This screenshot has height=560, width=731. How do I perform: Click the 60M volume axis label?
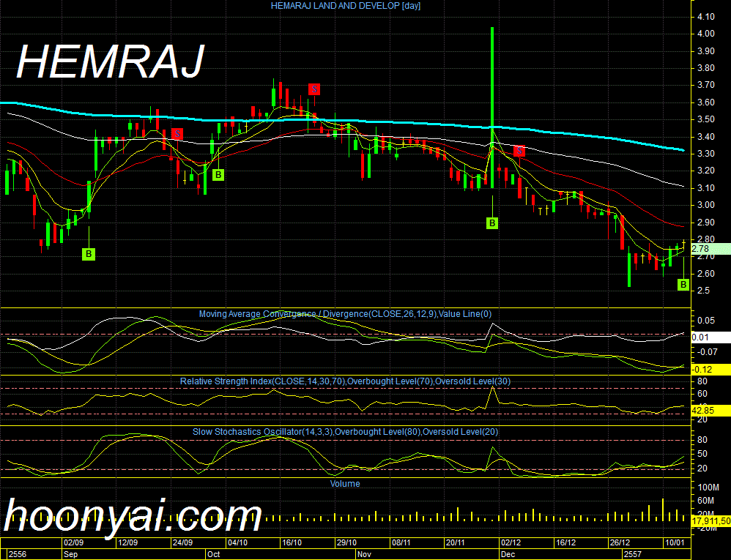point(706,501)
